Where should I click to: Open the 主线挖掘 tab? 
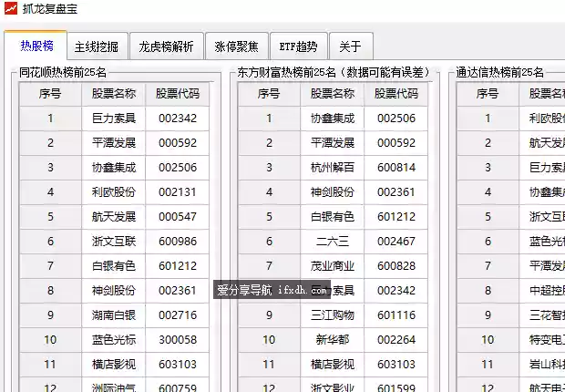[x=98, y=46]
